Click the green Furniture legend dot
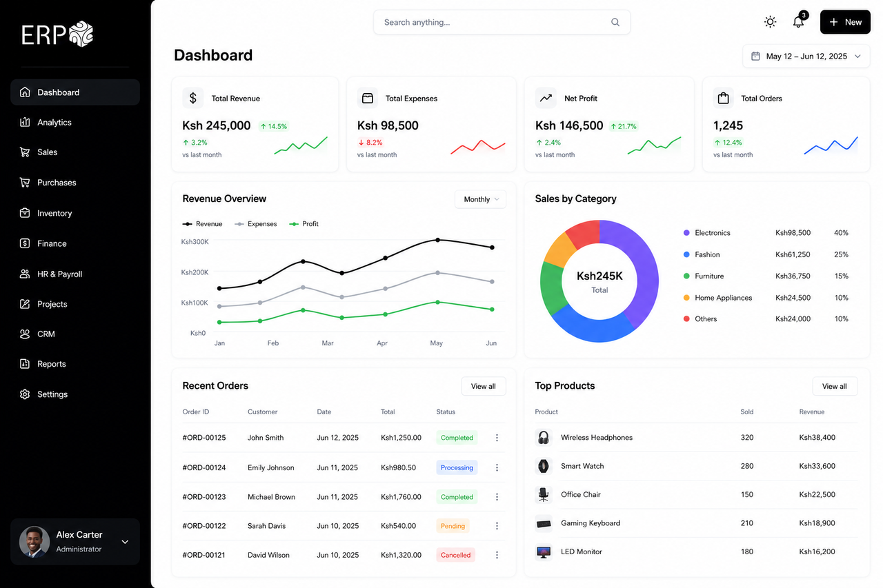 (686, 276)
